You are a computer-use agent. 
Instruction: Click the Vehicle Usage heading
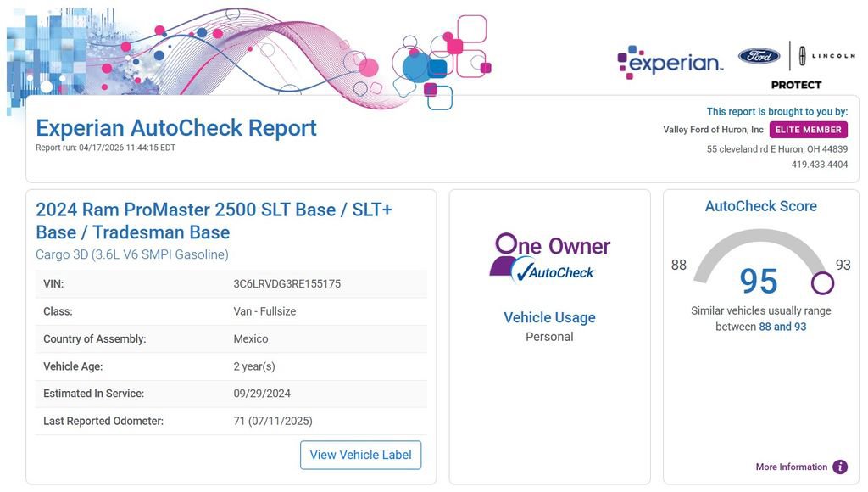(549, 317)
